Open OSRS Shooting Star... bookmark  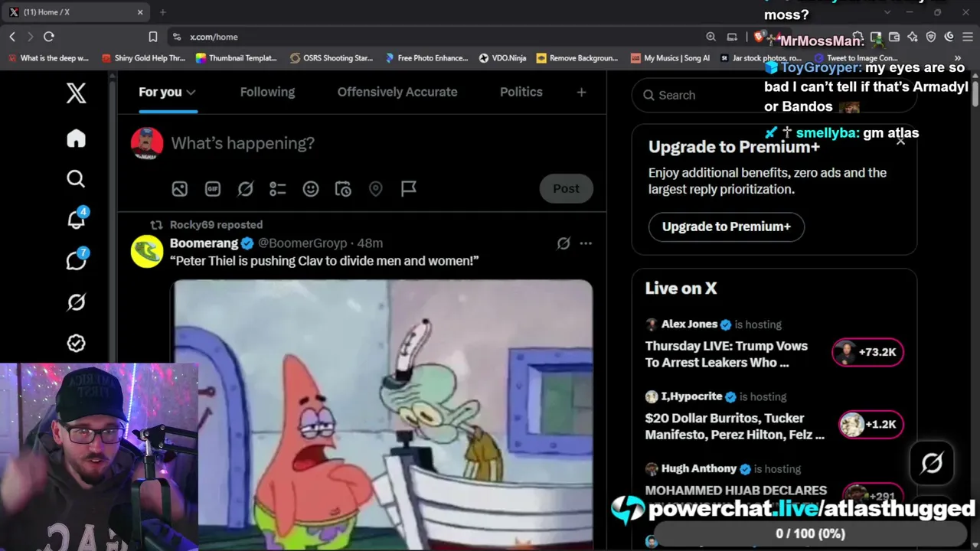click(x=332, y=58)
